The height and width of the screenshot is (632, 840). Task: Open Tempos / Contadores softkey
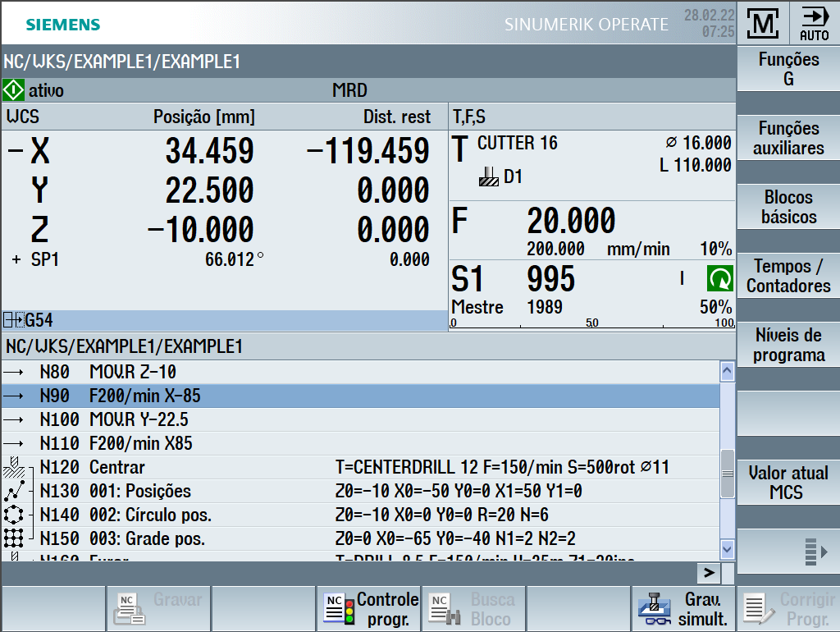point(788,276)
